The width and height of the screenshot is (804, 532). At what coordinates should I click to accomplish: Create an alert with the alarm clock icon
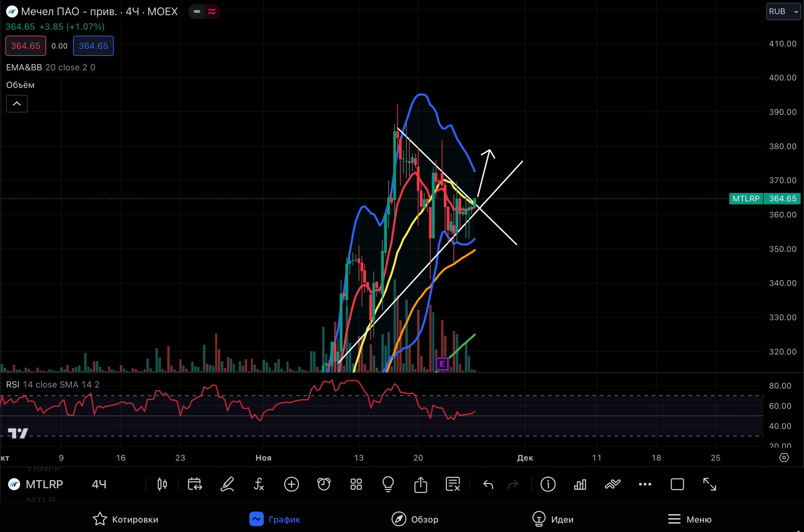click(324, 484)
